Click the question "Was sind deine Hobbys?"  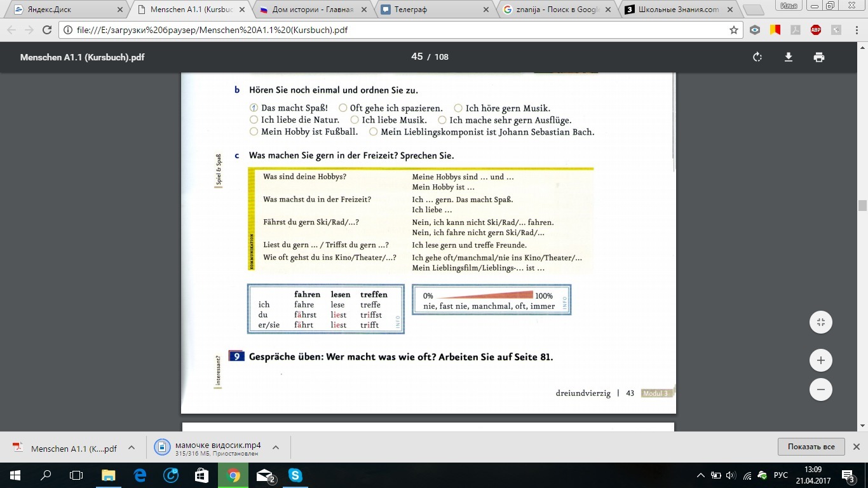304,176
